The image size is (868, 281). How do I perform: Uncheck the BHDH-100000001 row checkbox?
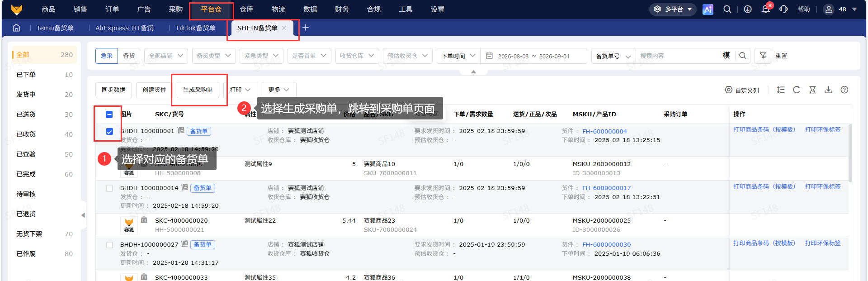(x=109, y=132)
